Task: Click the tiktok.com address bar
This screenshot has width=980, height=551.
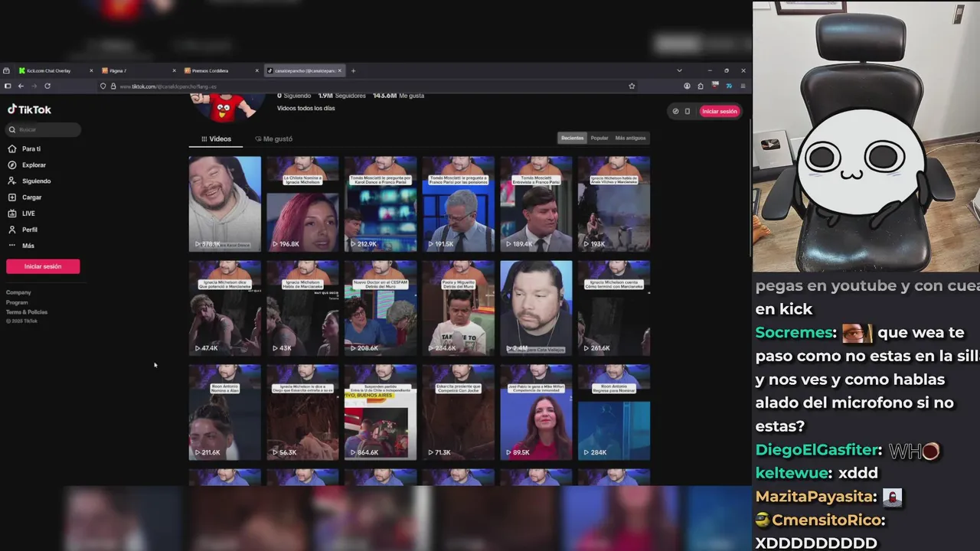Action: [x=367, y=86]
